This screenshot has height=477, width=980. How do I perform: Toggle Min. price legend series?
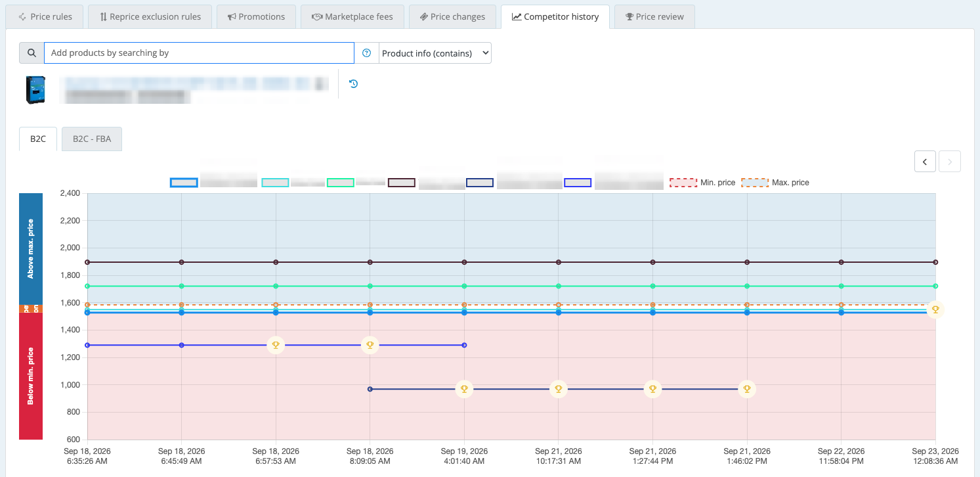tap(702, 183)
